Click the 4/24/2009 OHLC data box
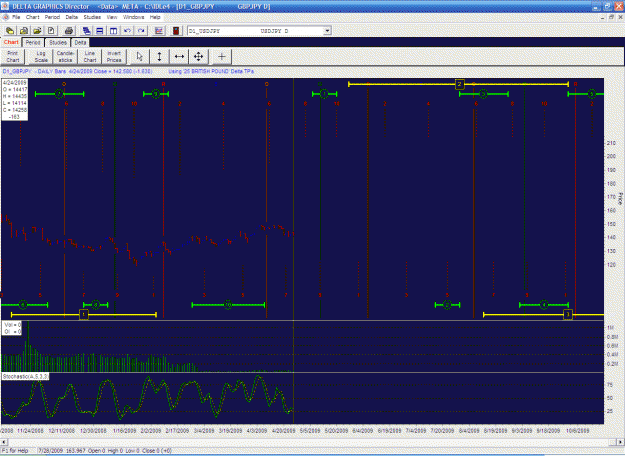 (15, 100)
